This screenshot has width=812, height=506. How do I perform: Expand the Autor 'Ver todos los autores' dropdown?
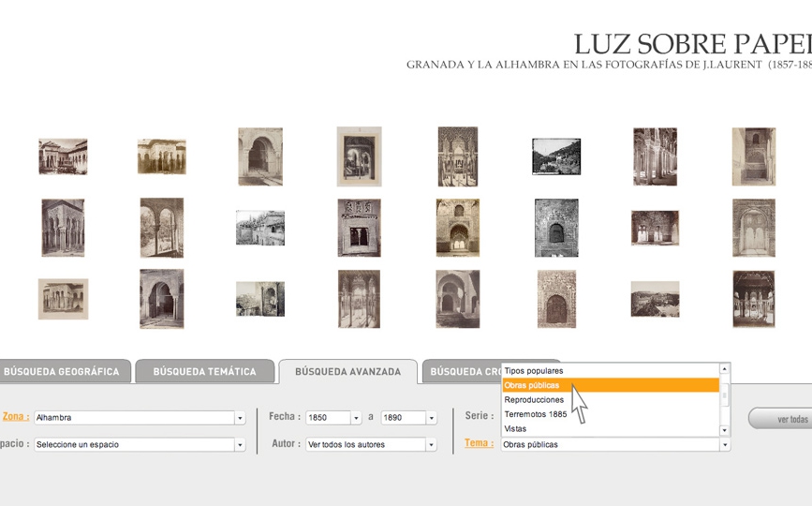431,445
